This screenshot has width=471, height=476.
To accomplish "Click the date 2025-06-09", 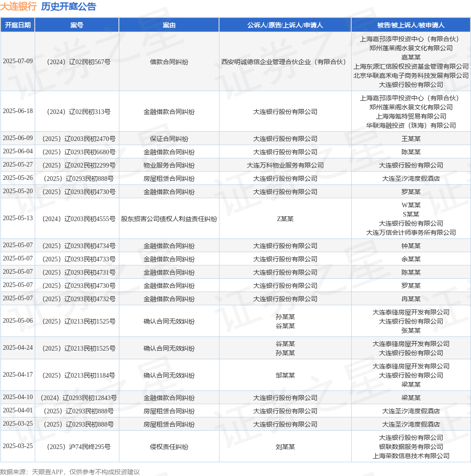I will (x=18, y=138).
